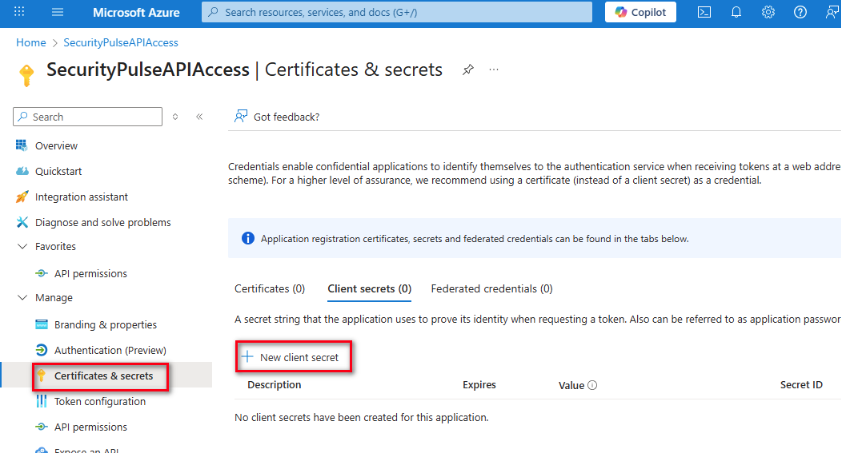Collapse the sidebar with double chevron

[x=200, y=116]
